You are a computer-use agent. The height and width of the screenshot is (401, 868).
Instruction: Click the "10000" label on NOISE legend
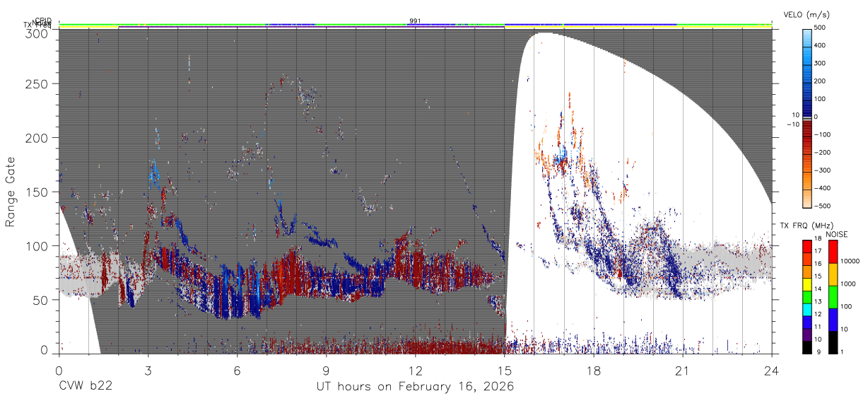point(850,261)
